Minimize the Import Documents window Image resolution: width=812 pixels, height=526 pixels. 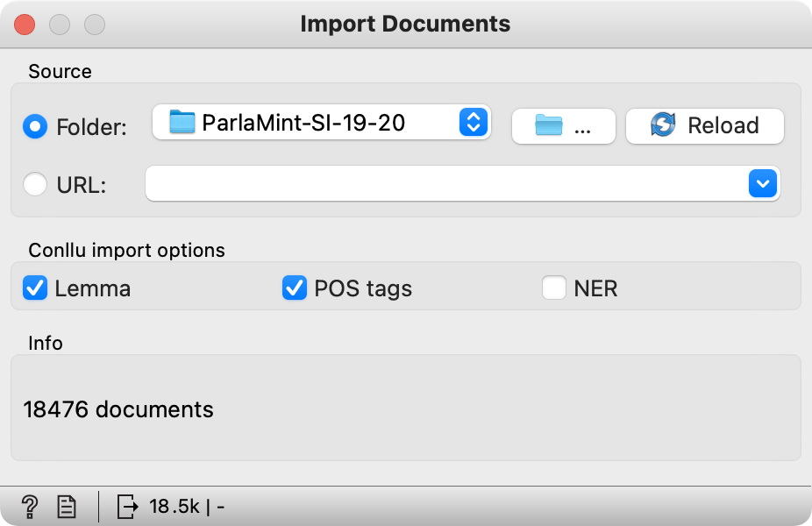[60, 24]
